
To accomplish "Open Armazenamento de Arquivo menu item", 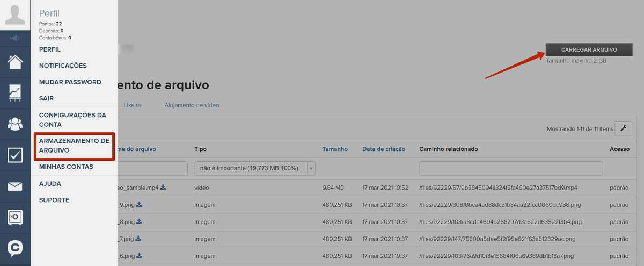I will [x=74, y=146].
